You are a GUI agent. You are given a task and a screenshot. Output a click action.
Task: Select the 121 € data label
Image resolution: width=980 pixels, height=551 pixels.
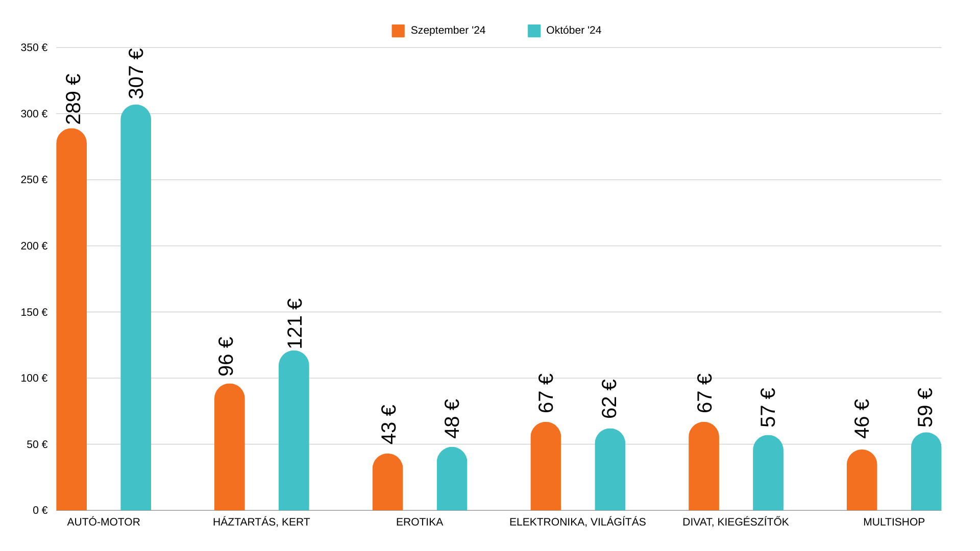[295, 323]
